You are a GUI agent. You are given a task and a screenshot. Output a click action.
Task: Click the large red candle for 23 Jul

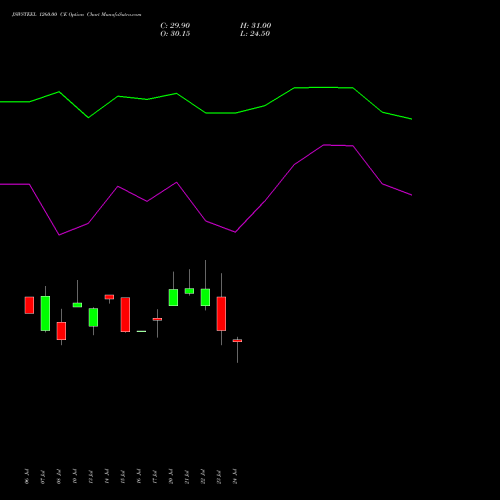(221, 314)
